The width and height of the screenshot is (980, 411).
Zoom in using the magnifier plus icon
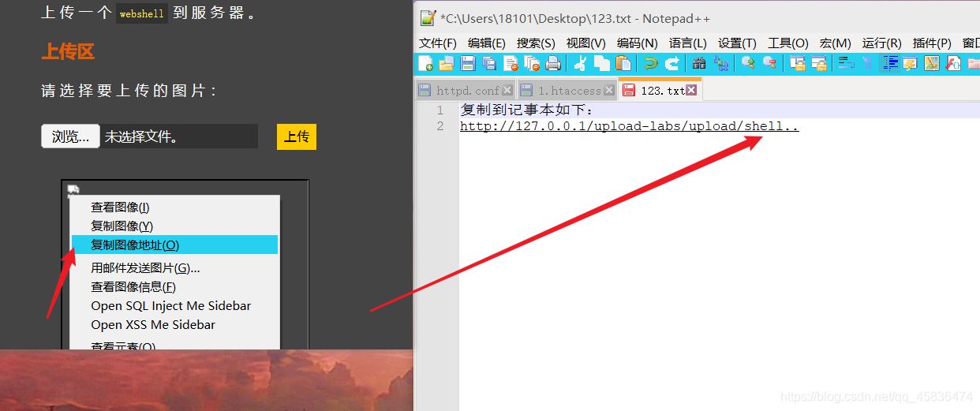click(749, 64)
